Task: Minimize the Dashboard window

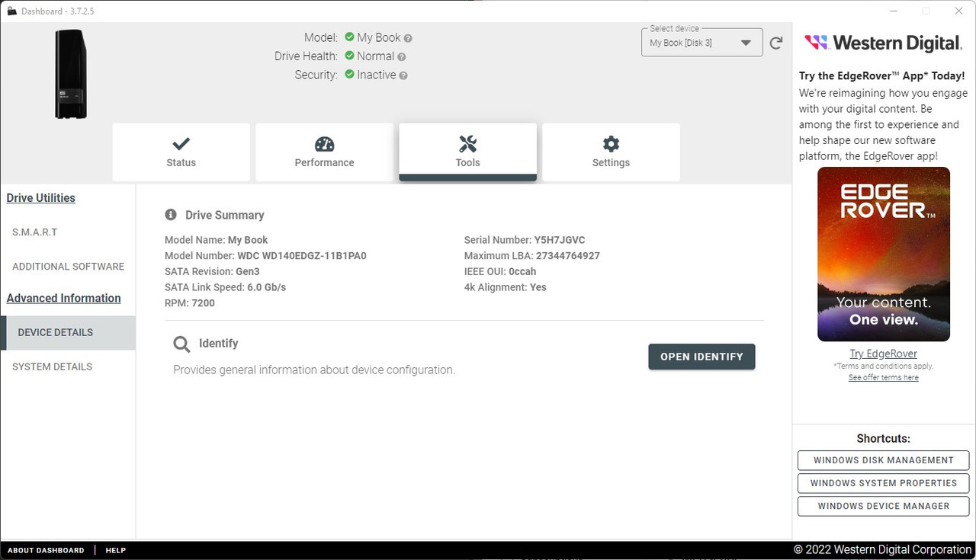Action: (893, 11)
